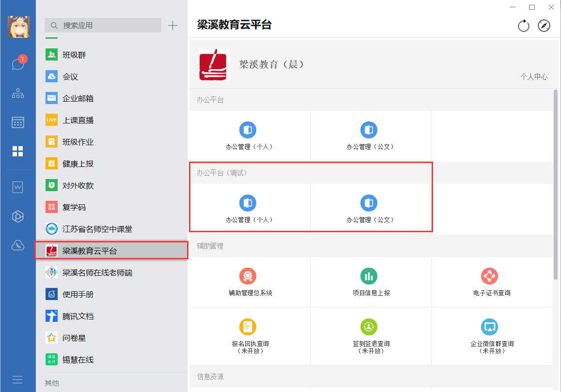Image resolution: width=561 pixels, height=392 pixels.
Task: Open 会议 app
Action: coord(111,76)
